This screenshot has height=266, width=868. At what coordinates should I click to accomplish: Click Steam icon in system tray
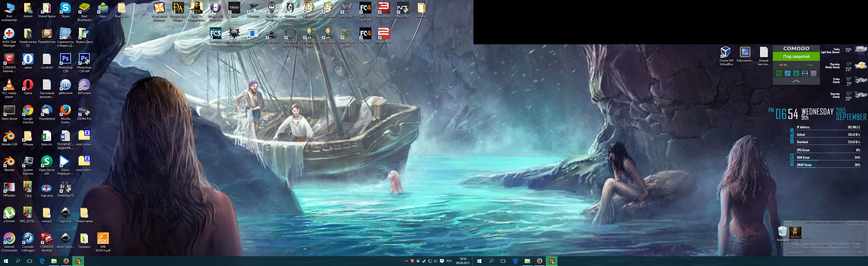click(424, 261)
